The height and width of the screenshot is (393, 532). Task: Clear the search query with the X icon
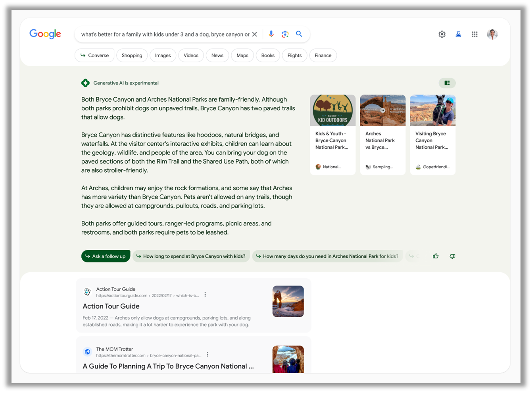(x=255, y=34)
